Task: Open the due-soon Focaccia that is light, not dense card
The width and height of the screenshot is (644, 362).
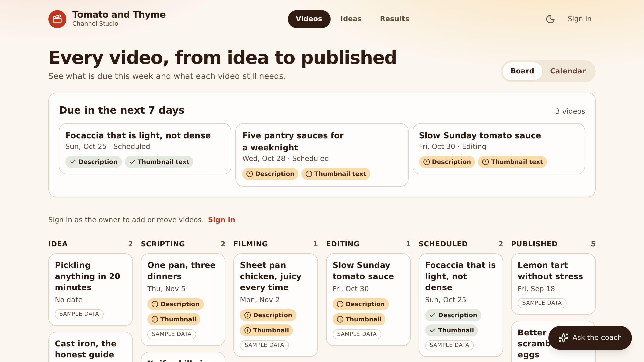Action: tap(145, 149)
